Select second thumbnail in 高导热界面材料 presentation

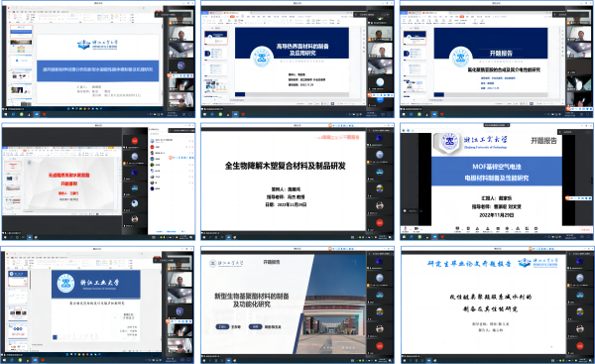(216, 54)
